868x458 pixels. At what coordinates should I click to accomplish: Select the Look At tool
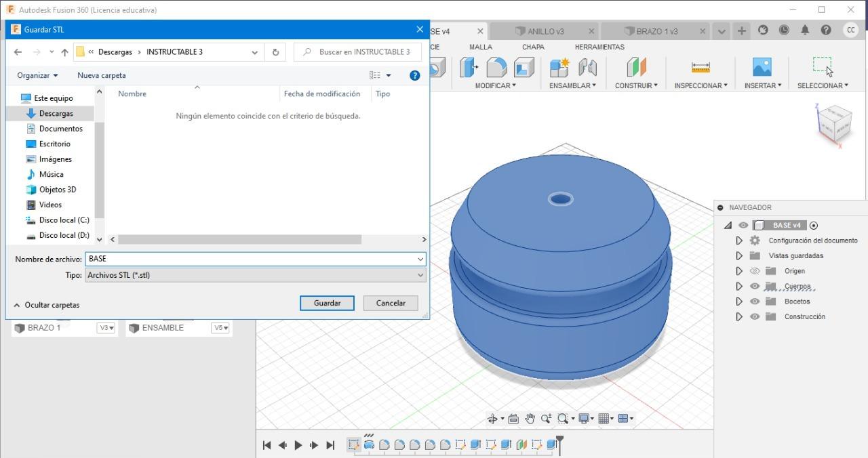pyautogui.click(x=513, y=419)
